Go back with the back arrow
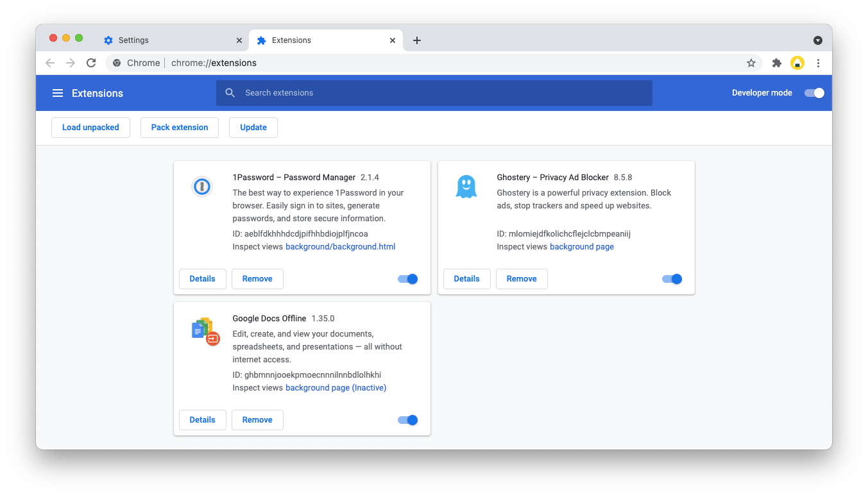This screenshot has height=497, width=868. click(x=50, y=63)
